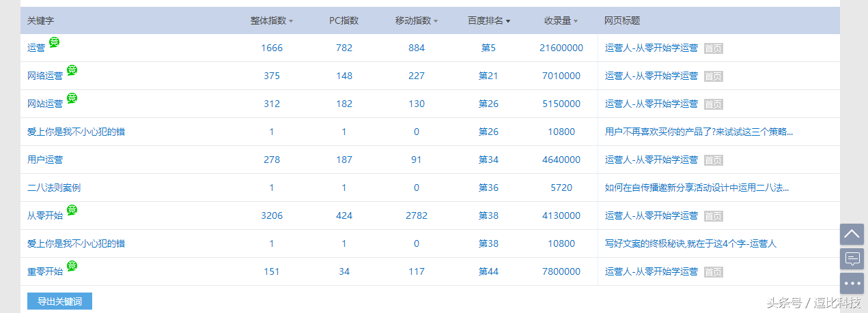Click the 首页 tag in the 网络运营 row
Screen dimensions: 868x313
coord(714,76)
